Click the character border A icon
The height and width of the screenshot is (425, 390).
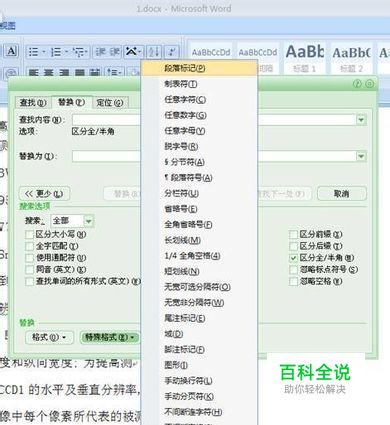pyautogui.click(x=11, y=51)
